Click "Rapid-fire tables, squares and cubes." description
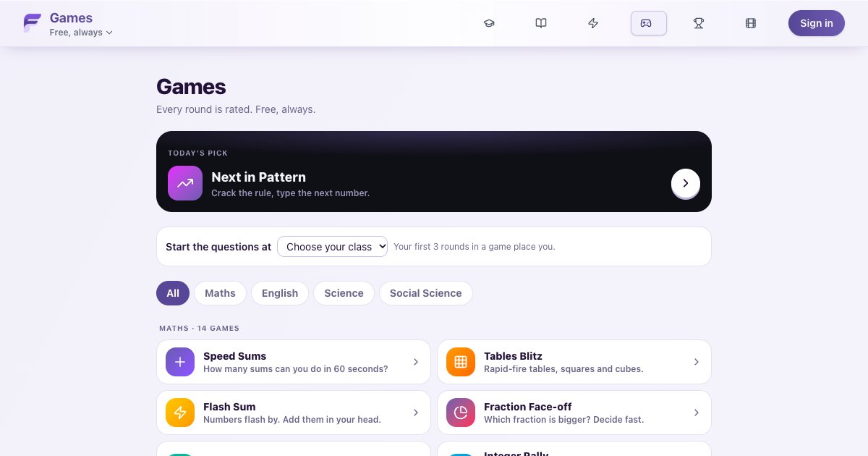Screen dimensions: 868x456 [x=563, y=369]
